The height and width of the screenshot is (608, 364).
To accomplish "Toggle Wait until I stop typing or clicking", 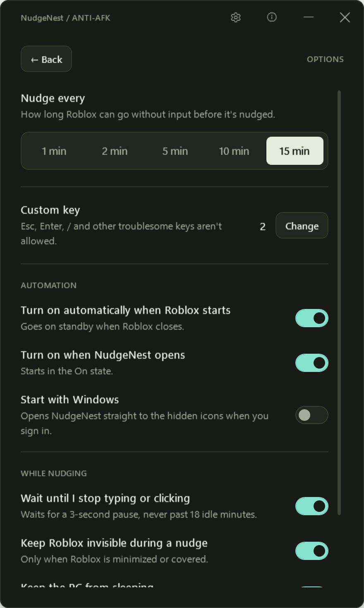I will (x=312, y=506).
